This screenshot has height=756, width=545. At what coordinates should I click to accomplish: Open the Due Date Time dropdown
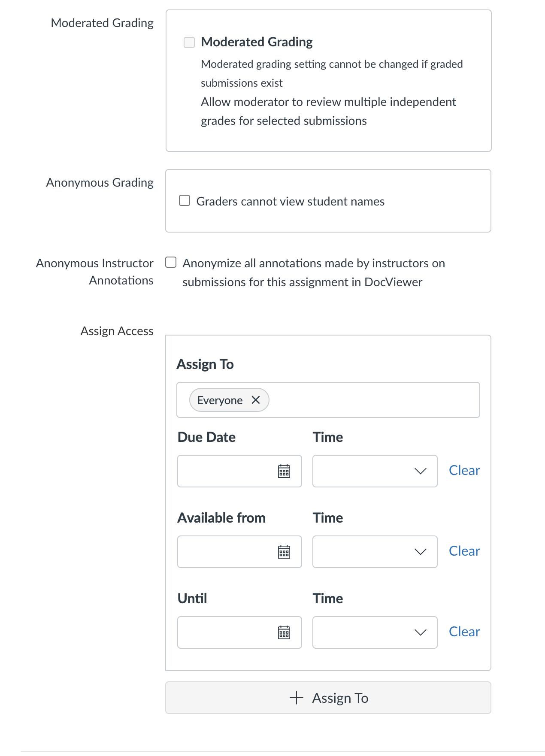pos(420,471)
